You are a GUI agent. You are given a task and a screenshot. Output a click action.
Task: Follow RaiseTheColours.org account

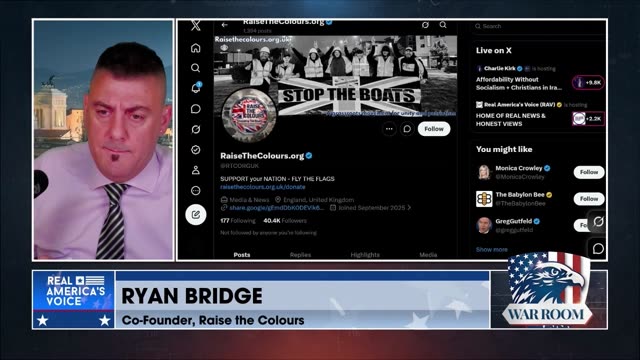click(x=434, y=129)
